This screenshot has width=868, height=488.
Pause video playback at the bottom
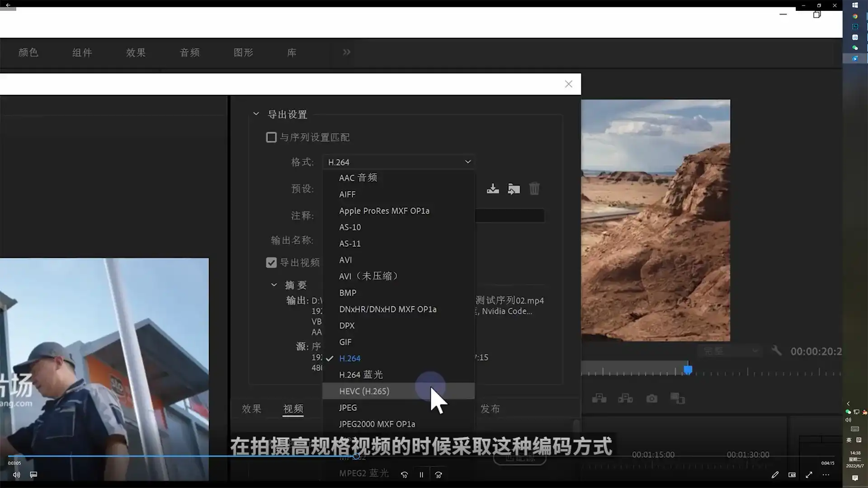(x=421, y=474)
